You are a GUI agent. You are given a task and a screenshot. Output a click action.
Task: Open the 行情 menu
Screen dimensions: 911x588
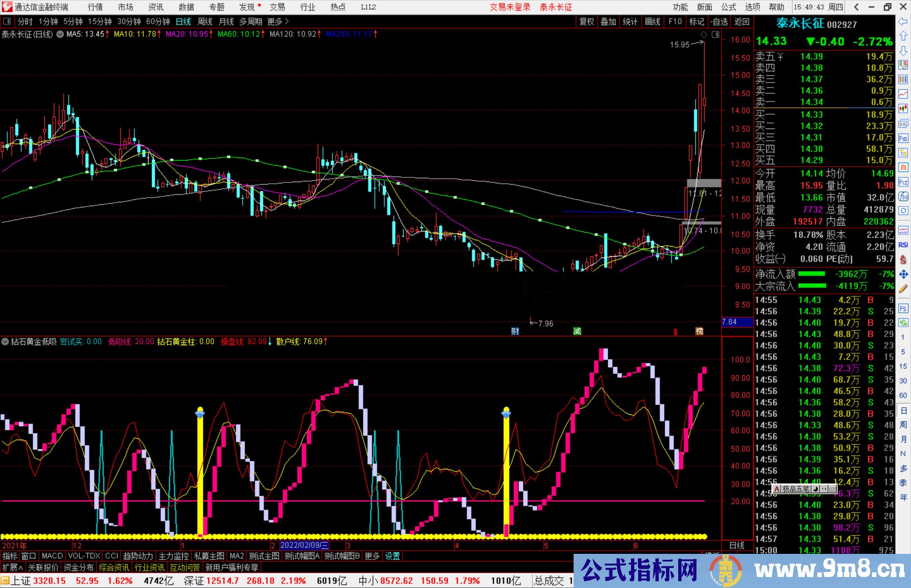click(95, 7)
